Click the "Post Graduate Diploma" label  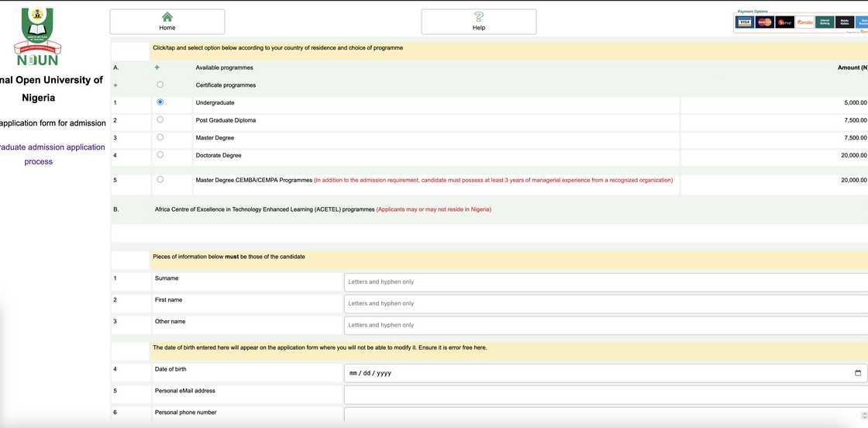coord(226,120)
